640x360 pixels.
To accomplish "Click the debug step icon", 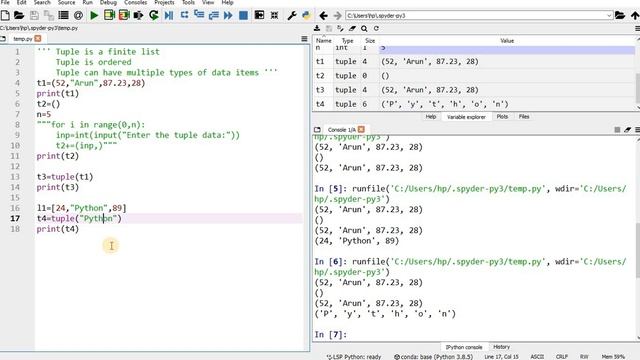I will [184, 15].
